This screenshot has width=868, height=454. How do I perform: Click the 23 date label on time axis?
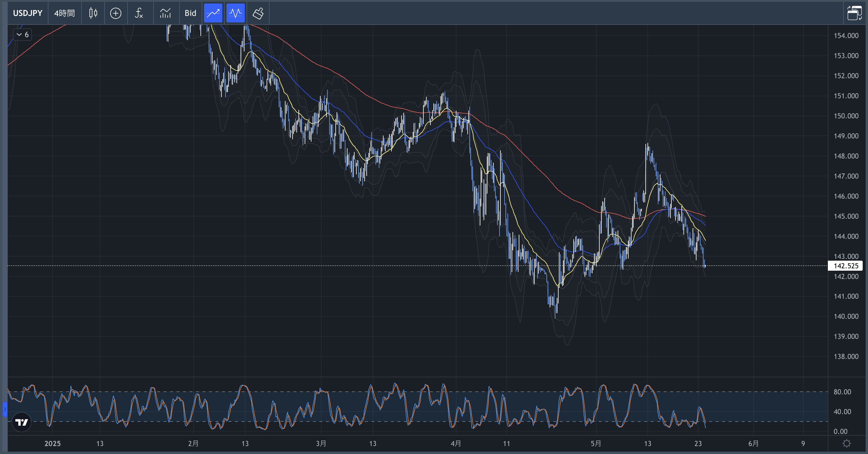pyautogui.click(x=698, y=444)
